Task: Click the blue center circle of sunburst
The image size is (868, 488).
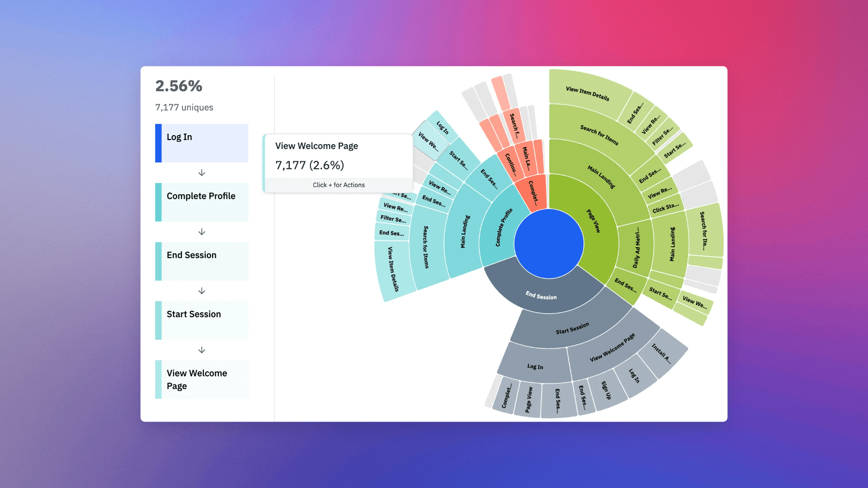Action: (x=549, y=244)
